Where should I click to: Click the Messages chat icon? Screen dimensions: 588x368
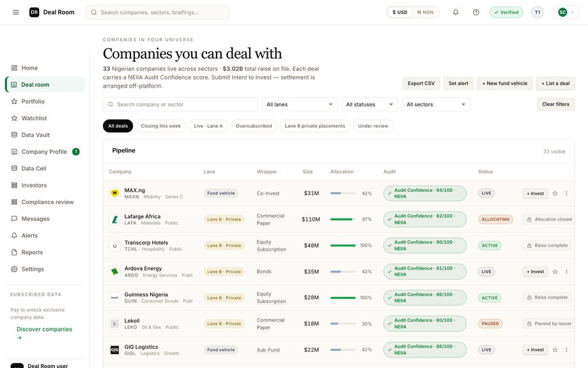point(14,218)
